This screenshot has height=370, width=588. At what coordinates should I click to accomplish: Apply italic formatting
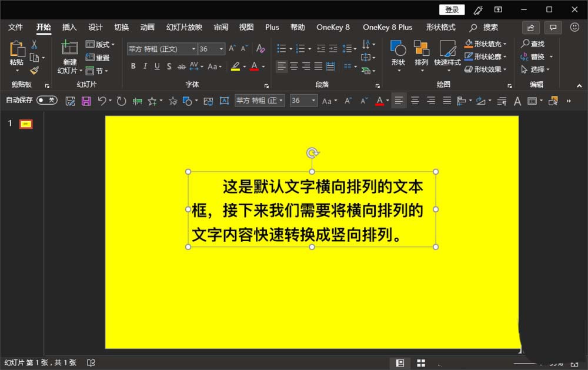click(x=145, y=66)
